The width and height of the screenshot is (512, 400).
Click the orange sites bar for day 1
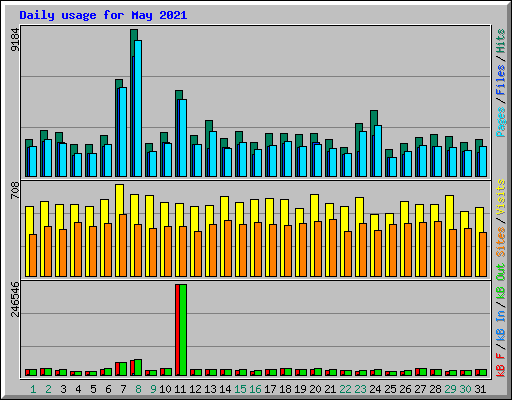[x=33, y=255]
